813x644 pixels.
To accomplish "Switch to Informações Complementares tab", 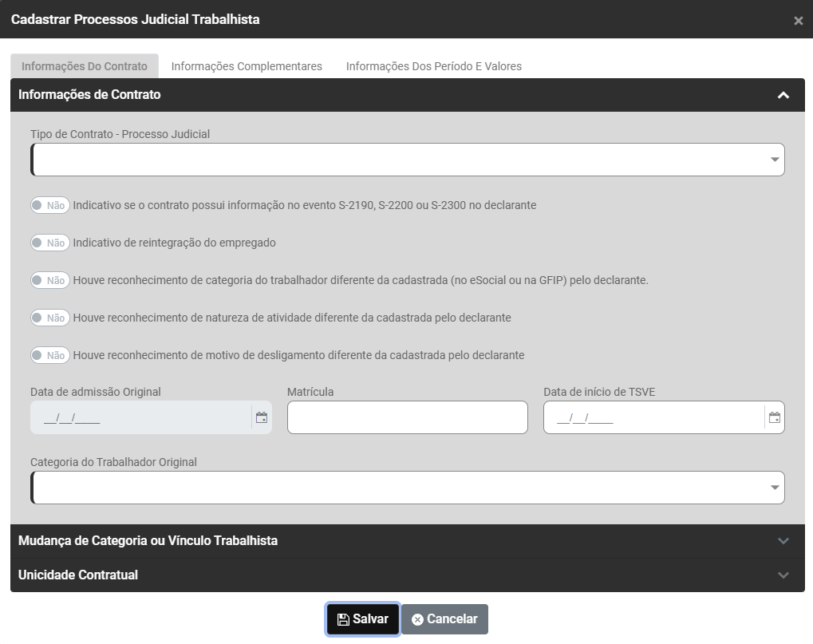I will point(247,66).
